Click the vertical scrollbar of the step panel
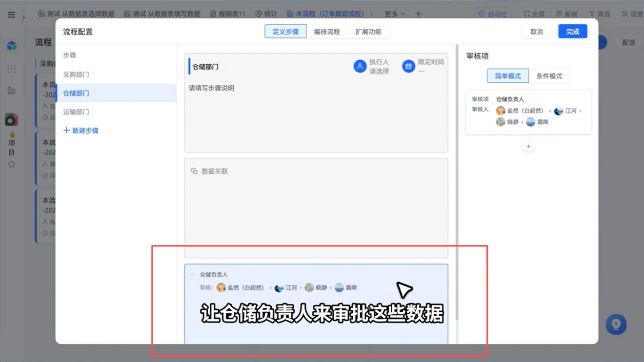This screenshot has height=362, width=644. tap(457, 183)
